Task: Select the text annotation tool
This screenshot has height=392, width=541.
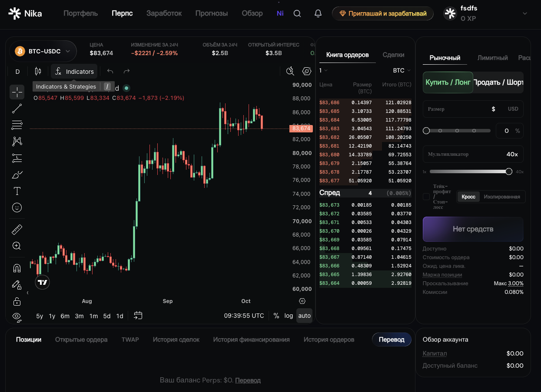Action: 17,191
